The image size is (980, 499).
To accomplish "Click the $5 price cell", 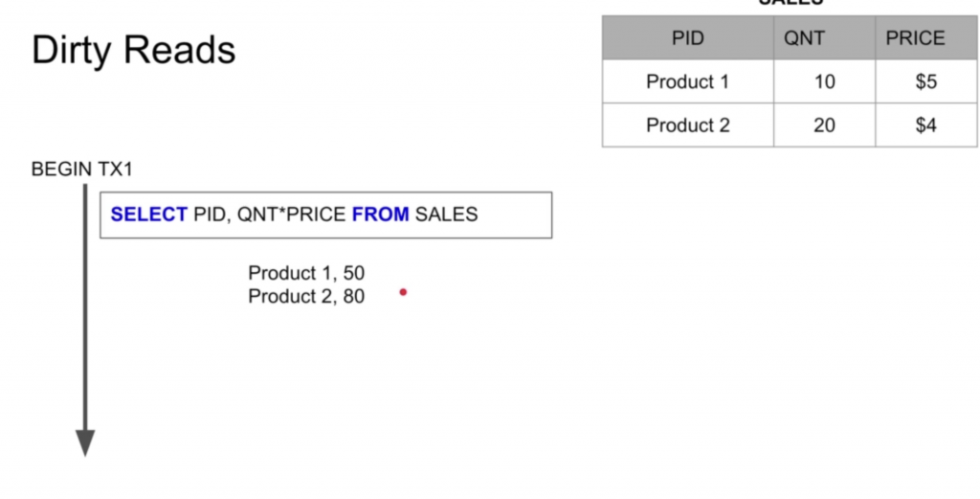I will coord(926,81).
